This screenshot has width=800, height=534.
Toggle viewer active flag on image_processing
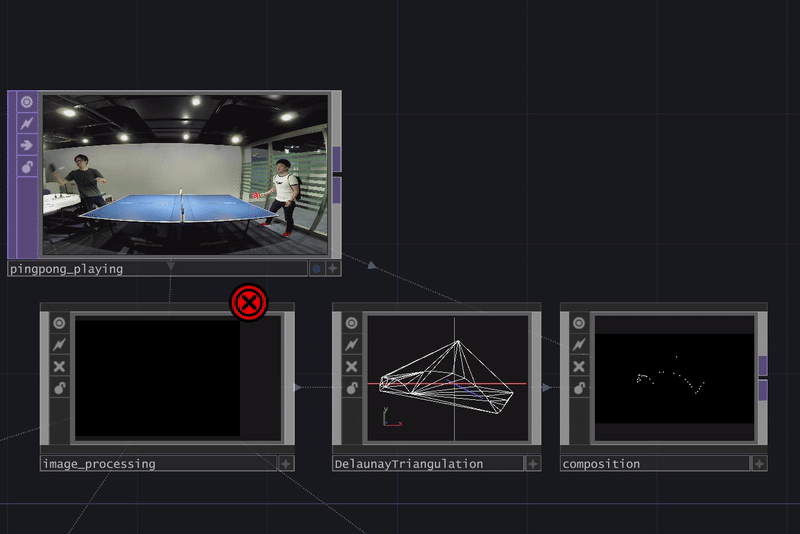point(59,323)
